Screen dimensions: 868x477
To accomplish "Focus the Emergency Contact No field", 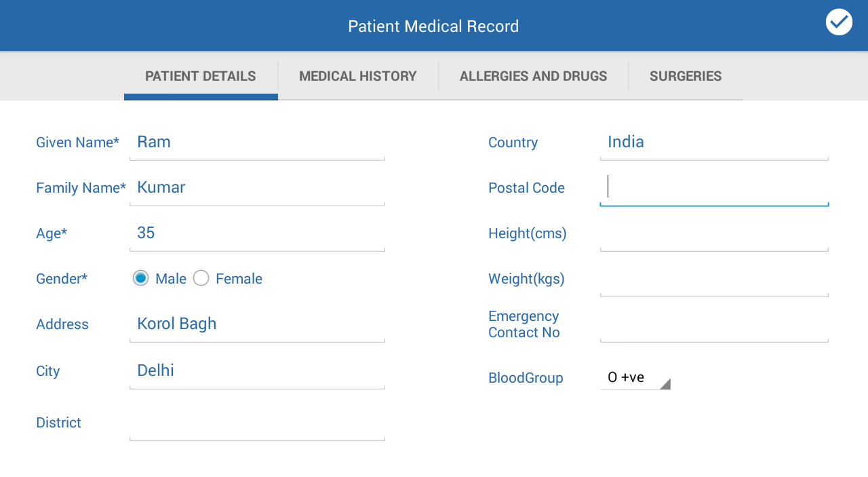I will click(714, 325).
